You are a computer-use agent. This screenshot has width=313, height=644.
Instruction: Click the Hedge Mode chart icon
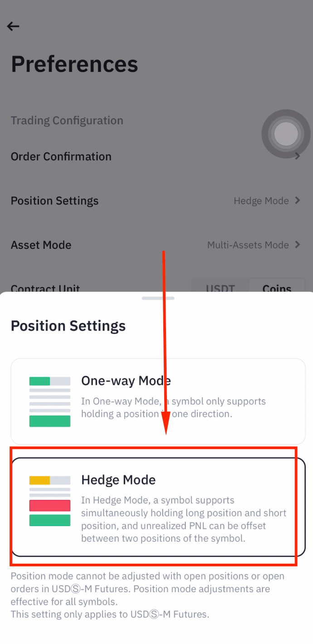coord(50,500)
